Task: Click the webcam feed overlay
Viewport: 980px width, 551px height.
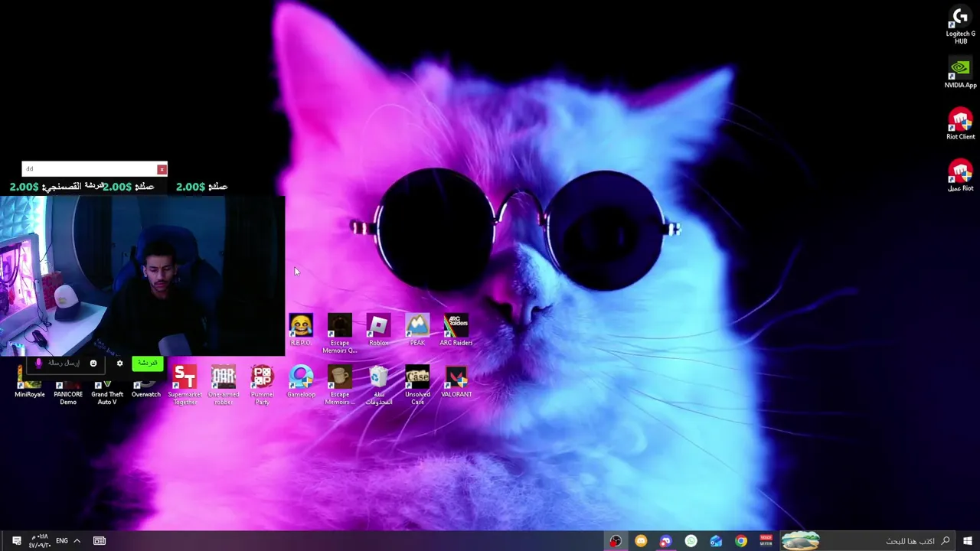Action: [x=142, y=275]
